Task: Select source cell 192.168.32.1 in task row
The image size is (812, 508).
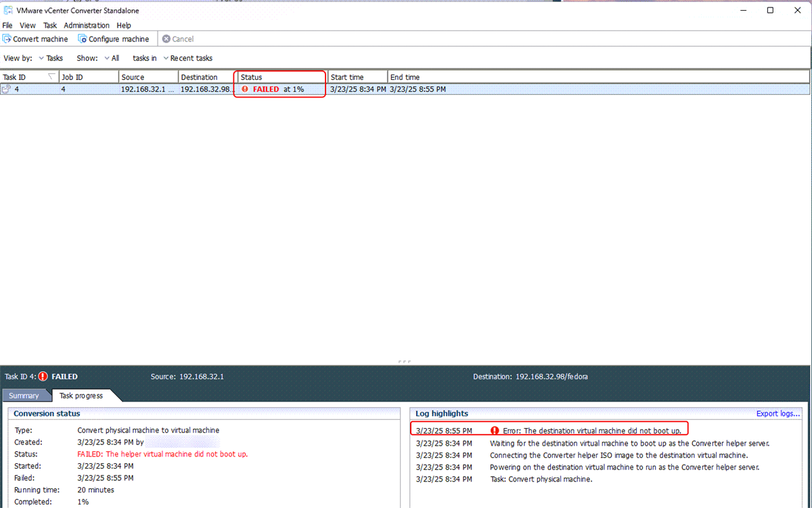Action: coord(149,89)
